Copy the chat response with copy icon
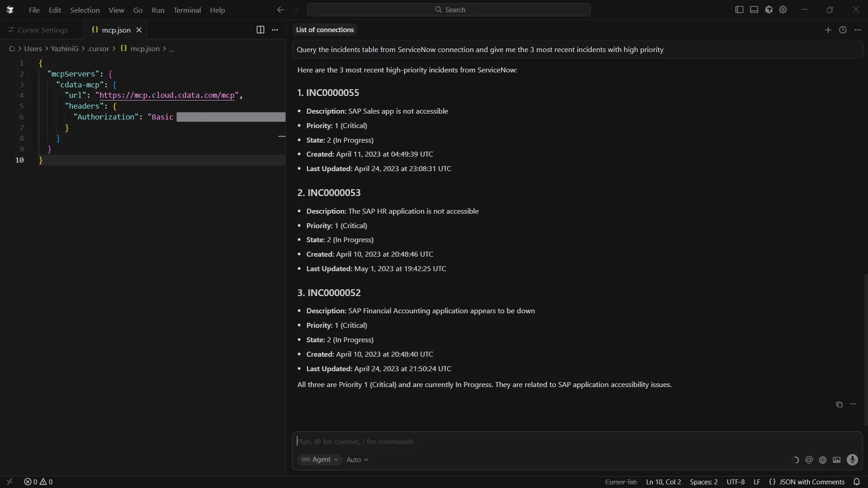868x488 pixels. pyautogui.click(x=839, y=404)
